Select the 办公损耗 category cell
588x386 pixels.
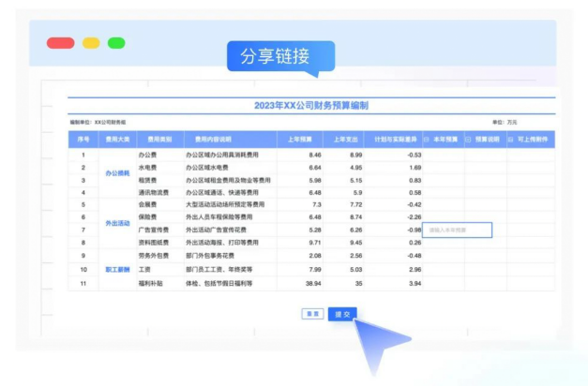pos(117,173)
